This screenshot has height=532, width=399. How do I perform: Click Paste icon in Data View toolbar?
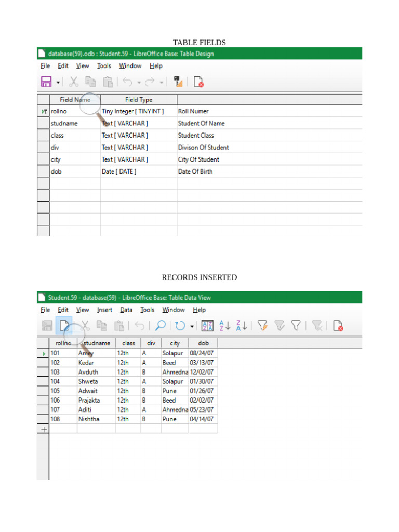[119, 326]
